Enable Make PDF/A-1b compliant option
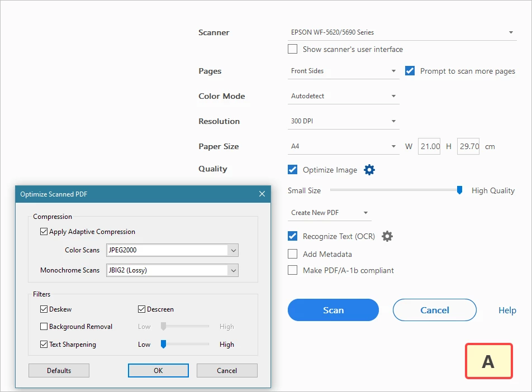Viewport: 532px width, 392px height. click(x=292, y=270)
